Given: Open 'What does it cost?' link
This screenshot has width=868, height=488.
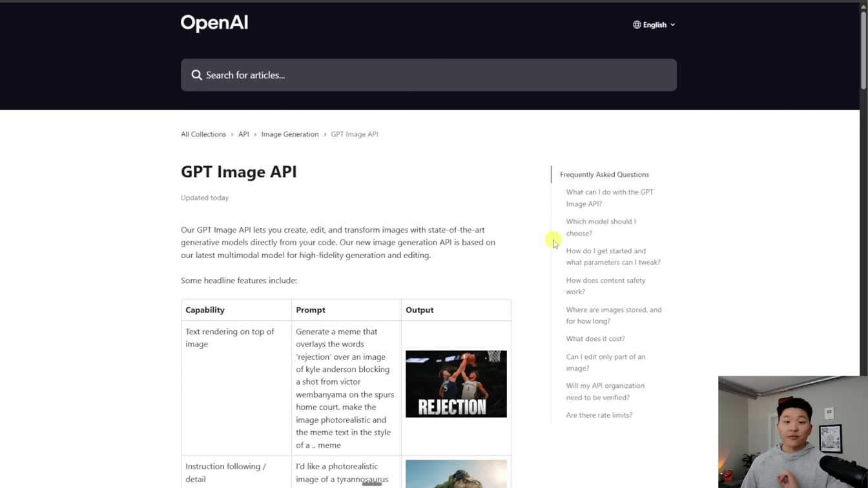Looking at the screenshot, I should 595,339.
